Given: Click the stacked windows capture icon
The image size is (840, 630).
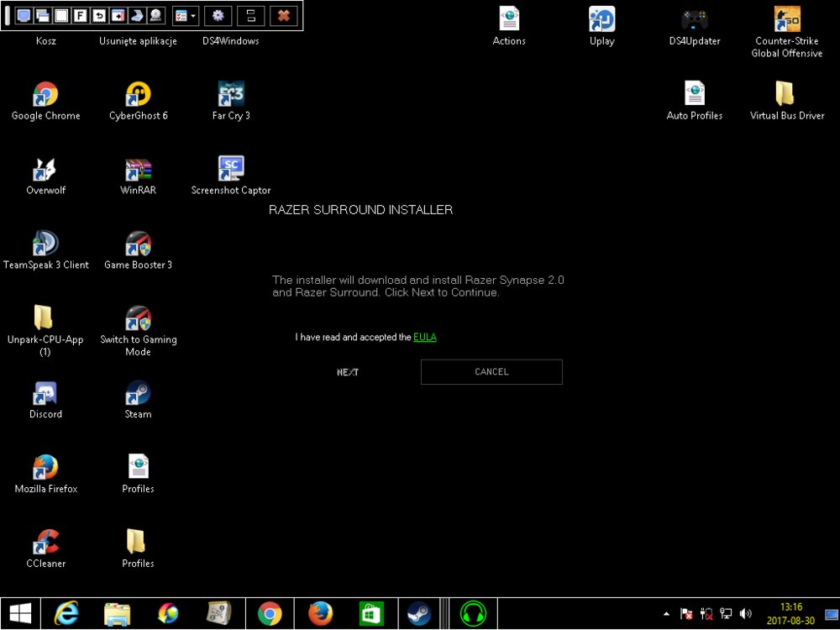Looking at the screenshot, I should click(42, 15).
